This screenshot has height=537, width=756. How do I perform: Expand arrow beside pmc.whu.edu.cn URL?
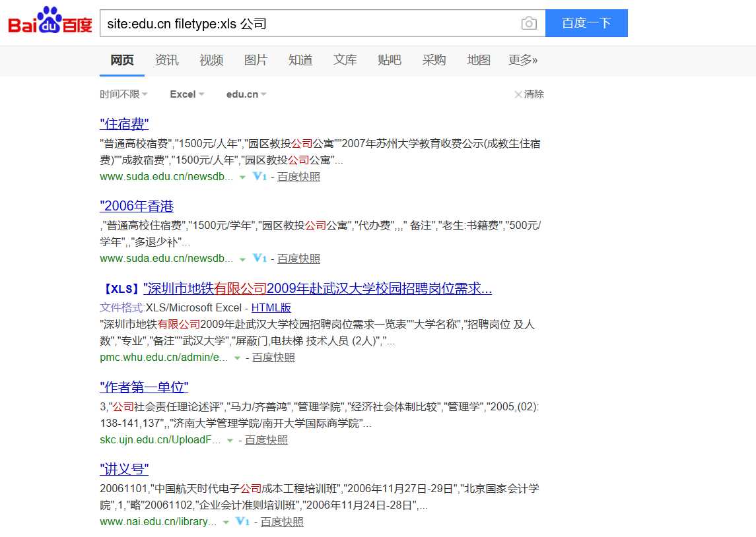click(x=237, y=358)
